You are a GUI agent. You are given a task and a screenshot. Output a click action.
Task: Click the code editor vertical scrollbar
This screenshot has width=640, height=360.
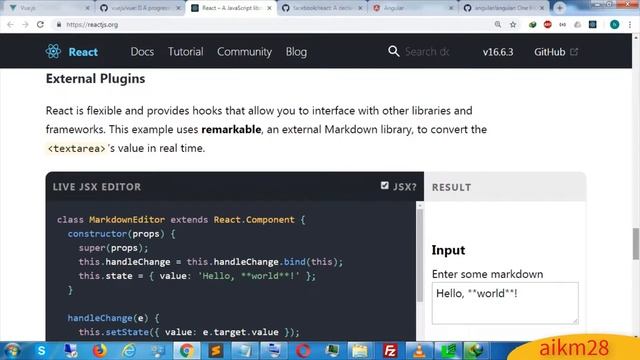(x=420, y=256)
